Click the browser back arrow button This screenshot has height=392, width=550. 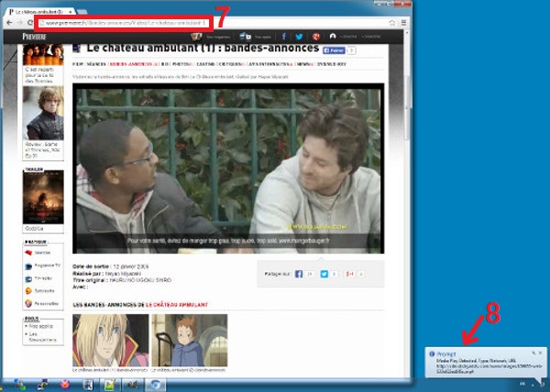pos(8,21)
